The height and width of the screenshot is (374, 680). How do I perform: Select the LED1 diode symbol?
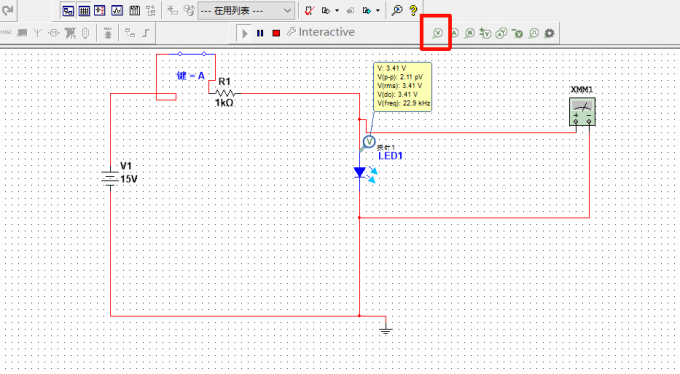(x=360, y=172)
